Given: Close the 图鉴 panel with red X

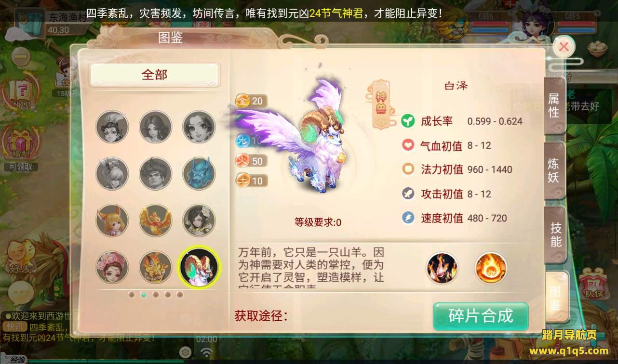Looking at the screenshot, I should [564, 47].
